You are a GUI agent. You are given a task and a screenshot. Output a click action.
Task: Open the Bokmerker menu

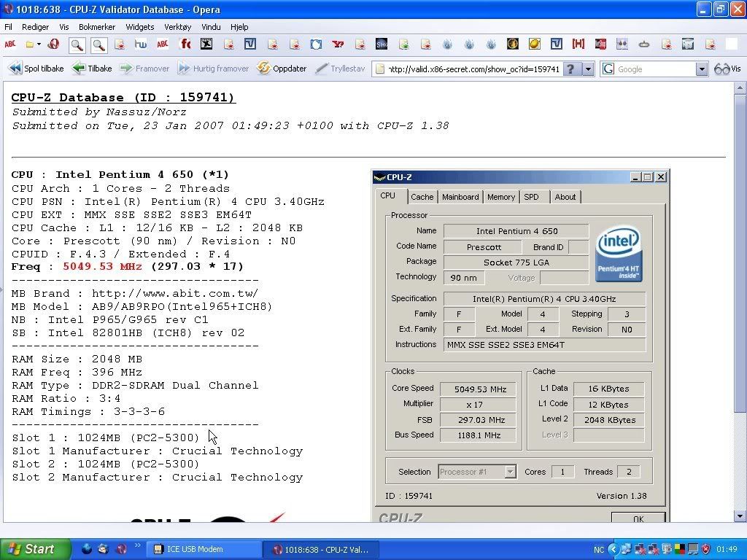[97, 27]
